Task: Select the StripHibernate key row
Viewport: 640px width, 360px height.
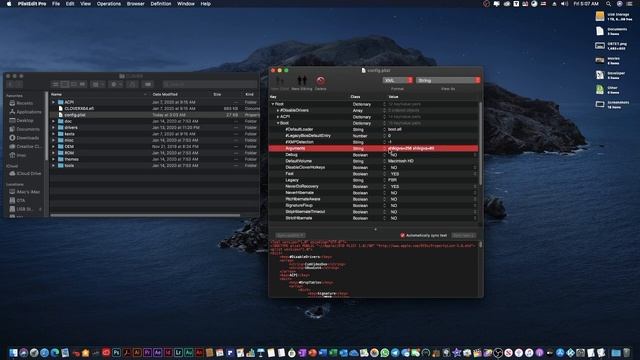Action: (299, 218)
